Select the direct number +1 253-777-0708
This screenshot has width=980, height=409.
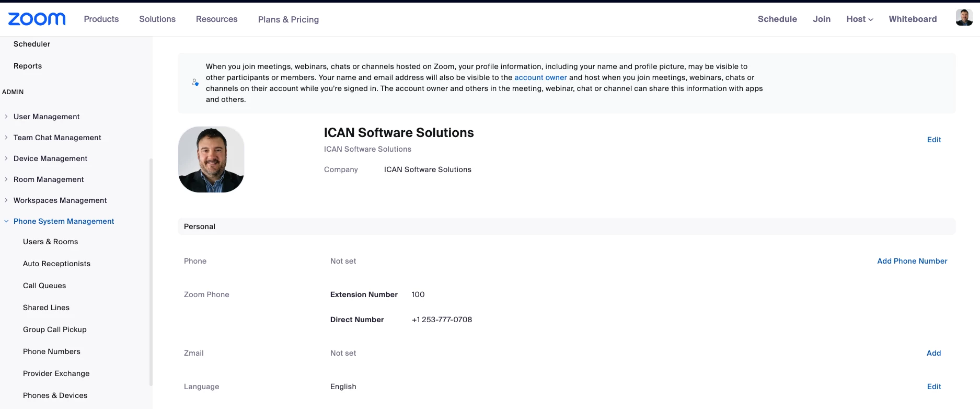click(442, 320)
